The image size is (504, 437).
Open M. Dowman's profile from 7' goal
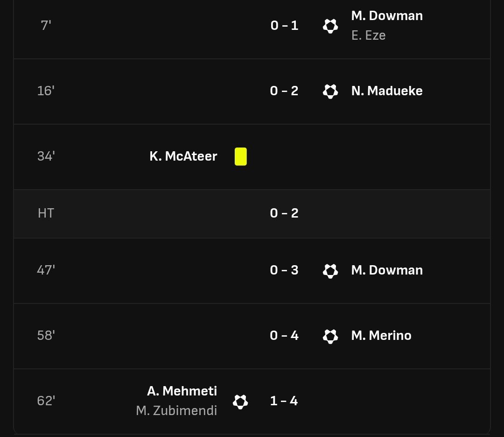point(387,16)
